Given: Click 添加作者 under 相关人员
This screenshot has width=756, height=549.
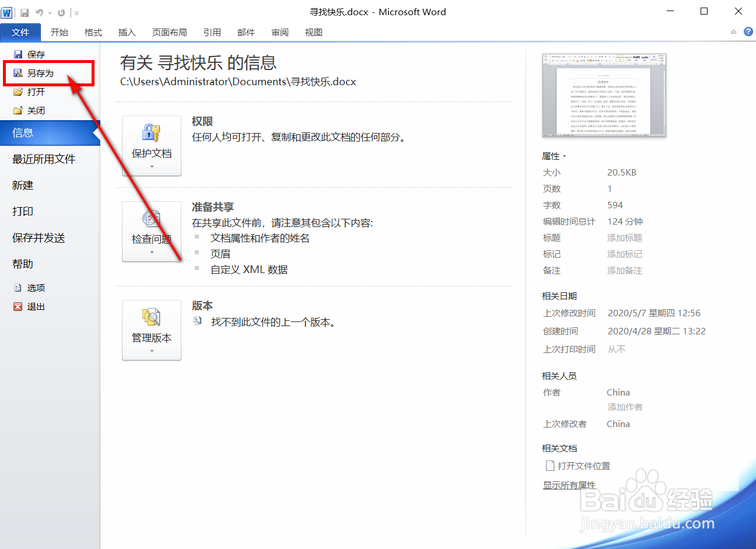Looking at the screenshot, I should 624,407.
